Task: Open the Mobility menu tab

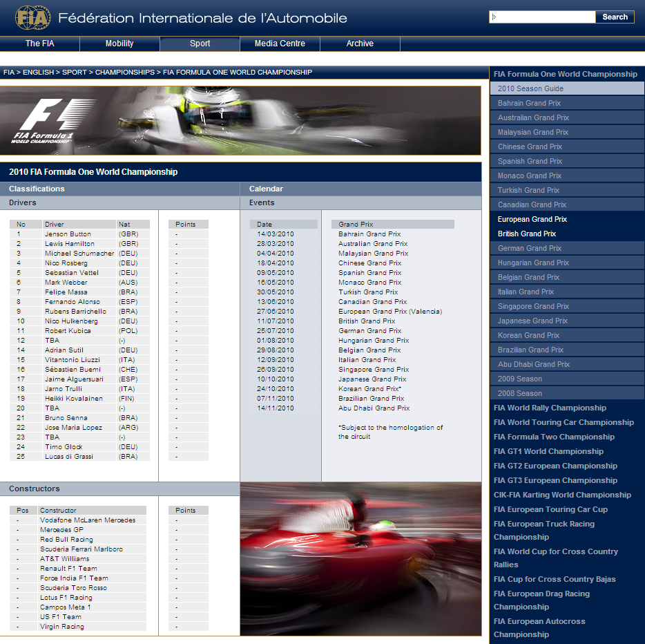Action: tap(119, 44)
